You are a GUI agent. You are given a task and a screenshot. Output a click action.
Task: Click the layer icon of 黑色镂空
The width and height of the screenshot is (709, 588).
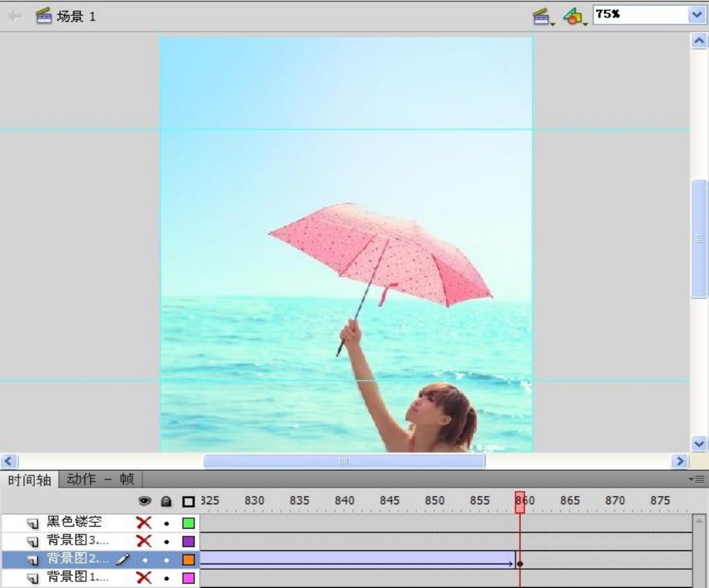[x=33, y=522]
